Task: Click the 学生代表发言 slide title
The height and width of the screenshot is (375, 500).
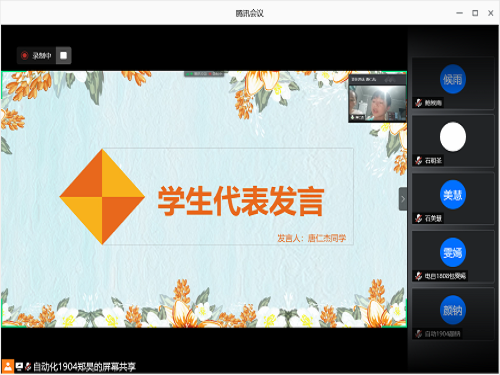Action: 241,201
